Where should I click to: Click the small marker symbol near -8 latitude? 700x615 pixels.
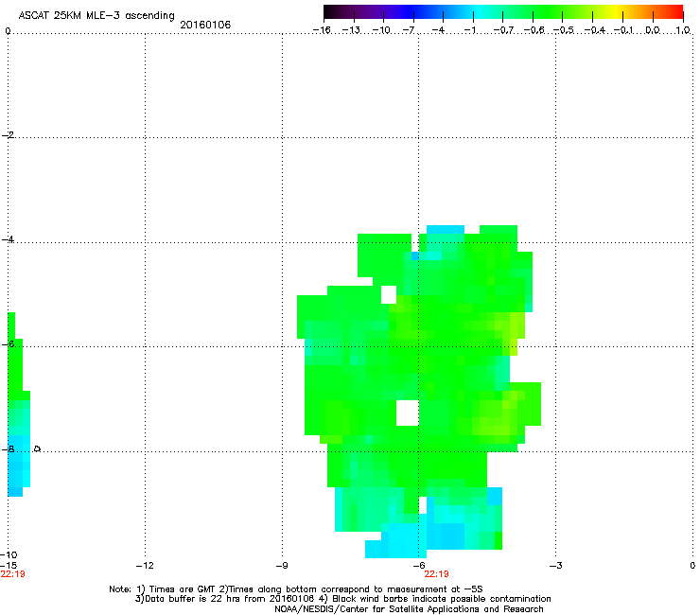(37, 448)
